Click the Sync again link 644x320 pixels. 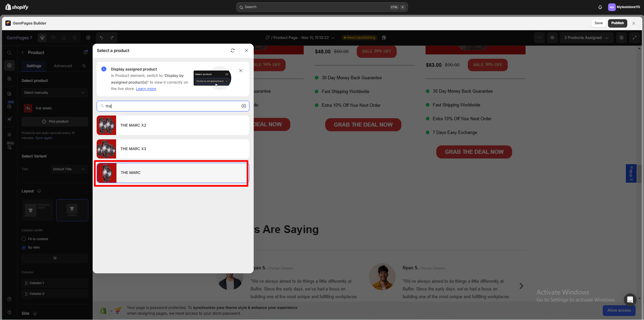tap(44, 138)
